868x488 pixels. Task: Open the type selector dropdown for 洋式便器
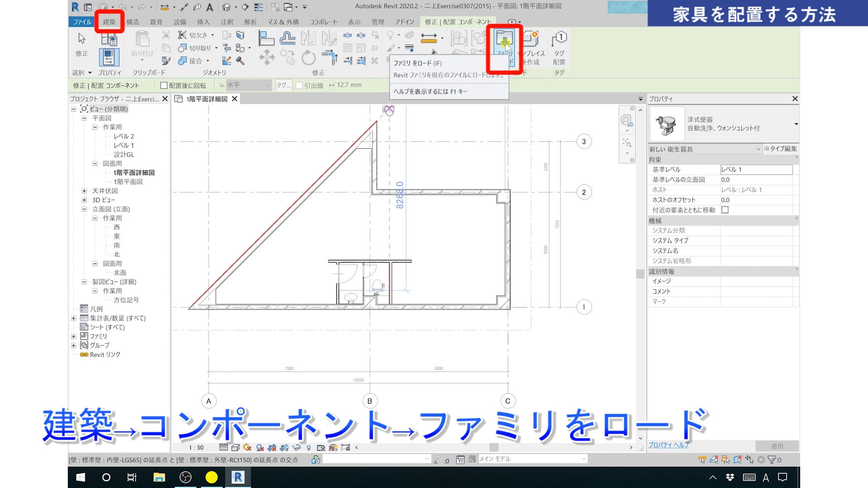click(796, 124)
